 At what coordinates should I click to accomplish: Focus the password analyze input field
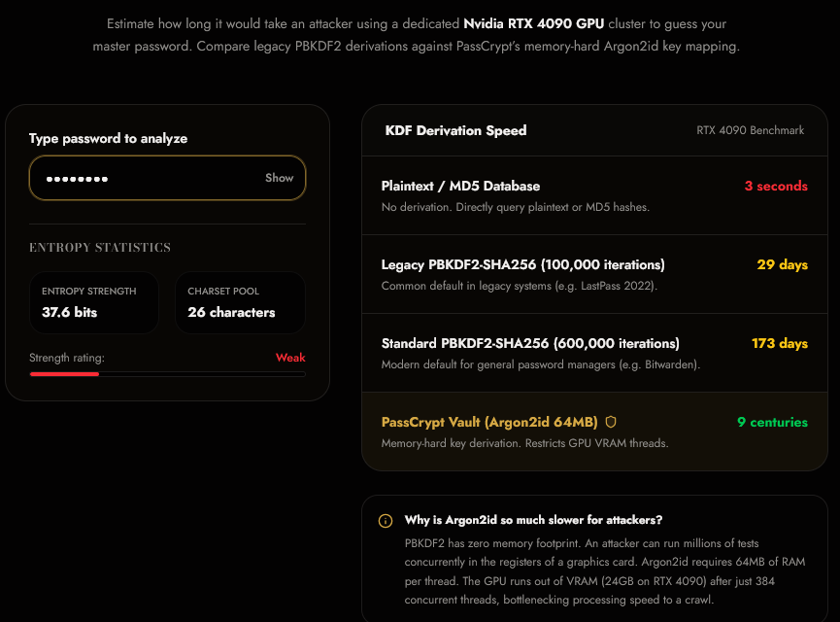point(167,178)
